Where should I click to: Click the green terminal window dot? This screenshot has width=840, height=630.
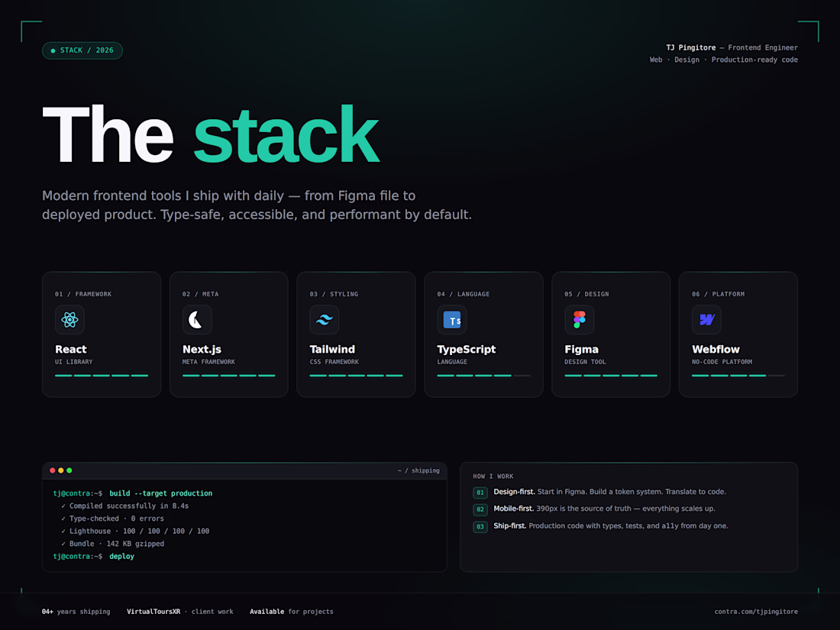click(x=69, y=470)
